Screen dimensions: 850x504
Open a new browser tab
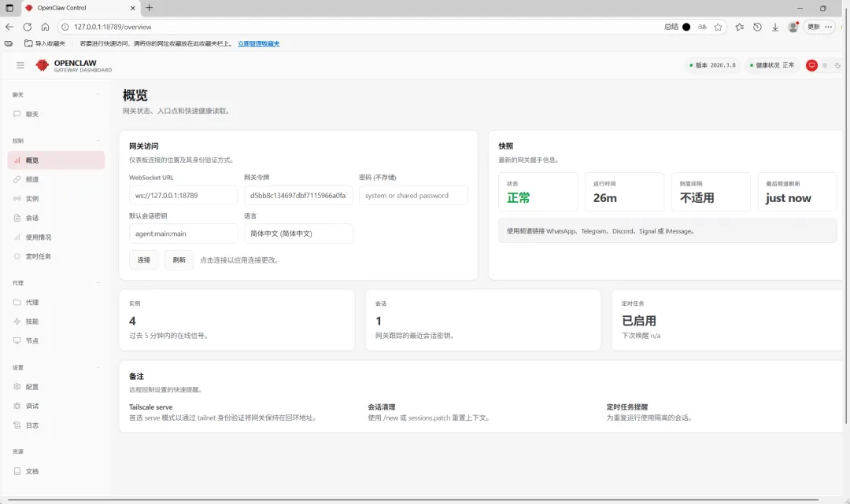[149, 8]
